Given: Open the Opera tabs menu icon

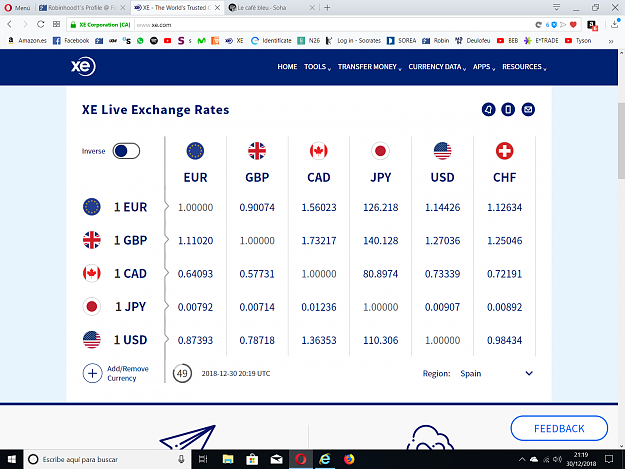Looking at the screenshot, I should pos(556,7).
